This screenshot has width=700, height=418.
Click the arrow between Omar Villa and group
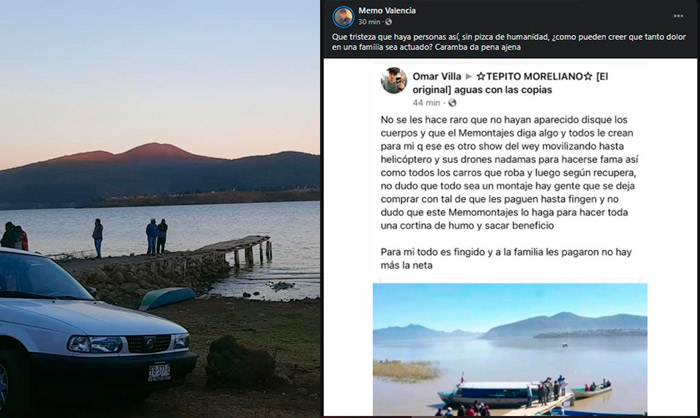pos(469,77)
